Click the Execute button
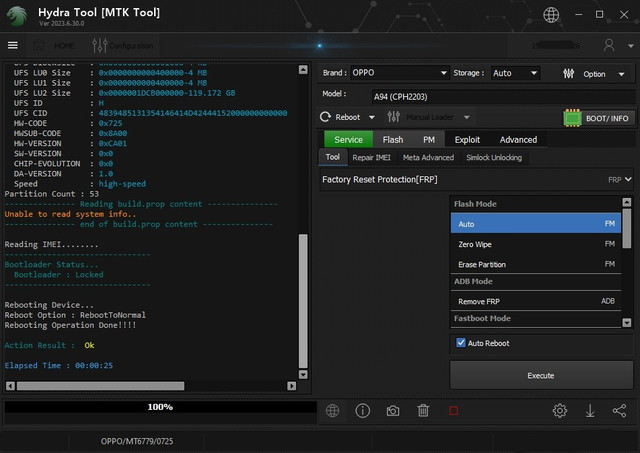Viewport: 640px width, 453px height. tap(540, 375)
